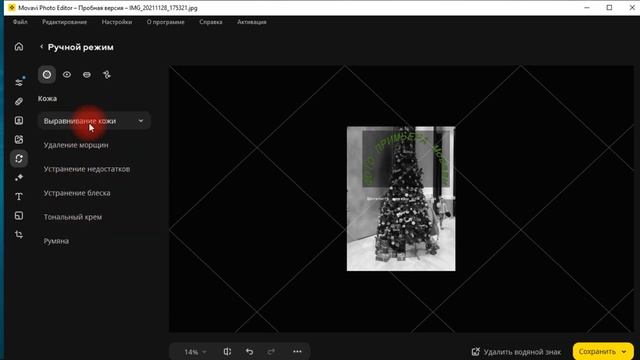Switch to the Skin (face) retouch tab
The height and width of the screenshot is (360, 640).
47,75
